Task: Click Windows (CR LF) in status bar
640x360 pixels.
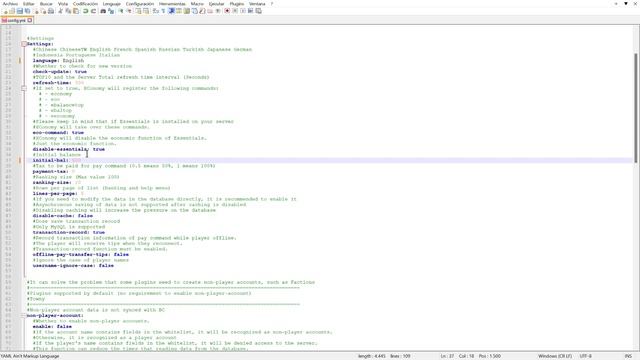Action: [x=555, y=356]
